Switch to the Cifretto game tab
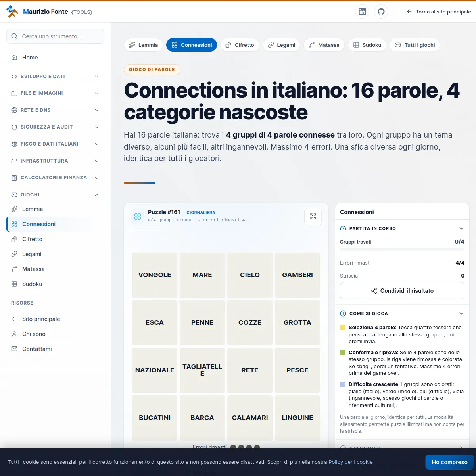Image resolution: width=476 pixels, height=476 pixels. [240, 45]
